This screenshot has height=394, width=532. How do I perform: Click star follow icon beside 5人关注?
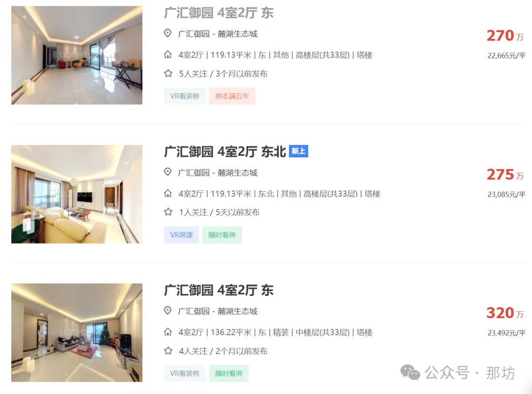168,73
